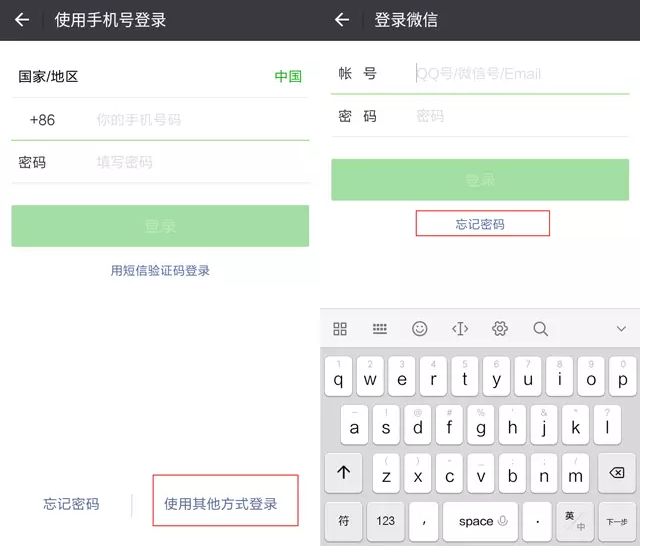Screen dimensions: 648x553
Task: Open 用短信验证码登录 link
Action: tap(160, 271)
